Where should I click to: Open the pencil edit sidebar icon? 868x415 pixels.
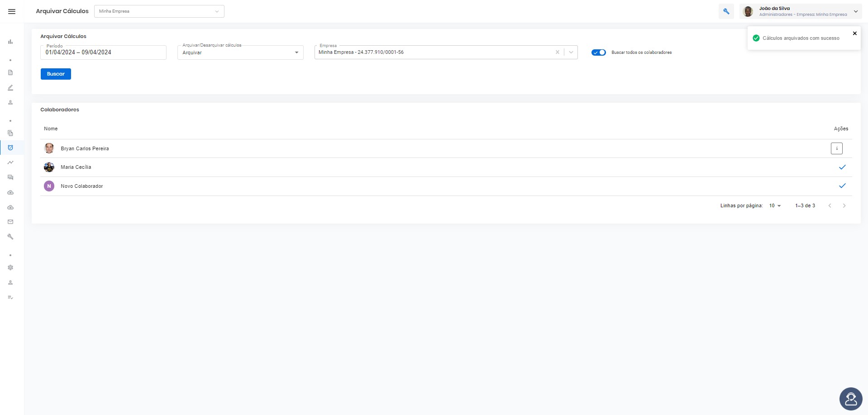pyautogui.click(x=10, y=87)
